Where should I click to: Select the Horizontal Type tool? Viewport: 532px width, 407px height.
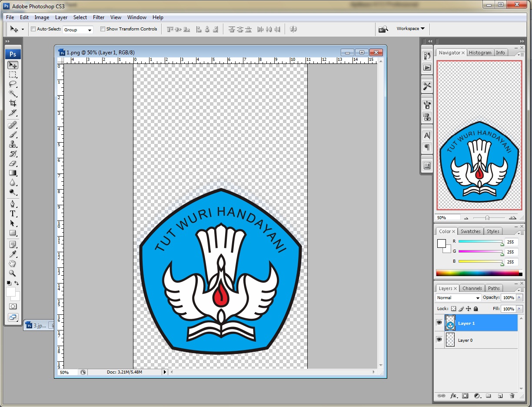[x=13, y=214]
